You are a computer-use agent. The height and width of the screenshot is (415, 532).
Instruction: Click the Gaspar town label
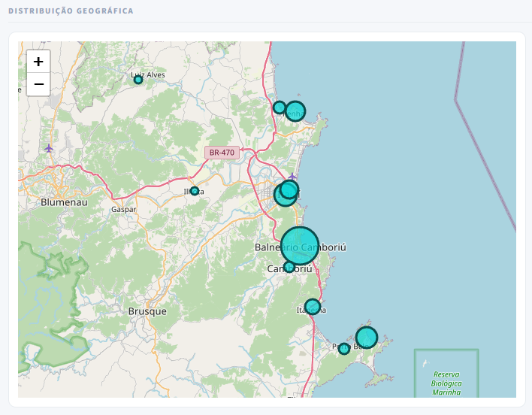[122, 209]
